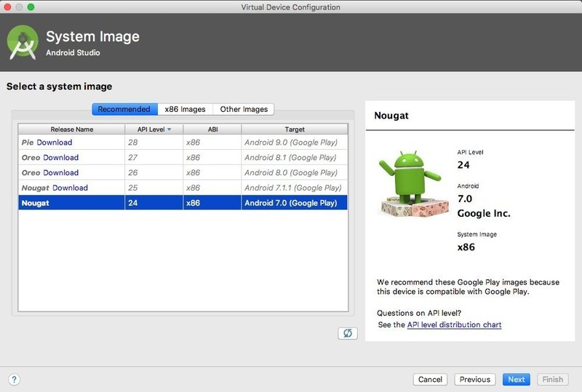Viewport: 582px width, 392px height.
Task: Click API level 26 cell
Action: point(154,172)
